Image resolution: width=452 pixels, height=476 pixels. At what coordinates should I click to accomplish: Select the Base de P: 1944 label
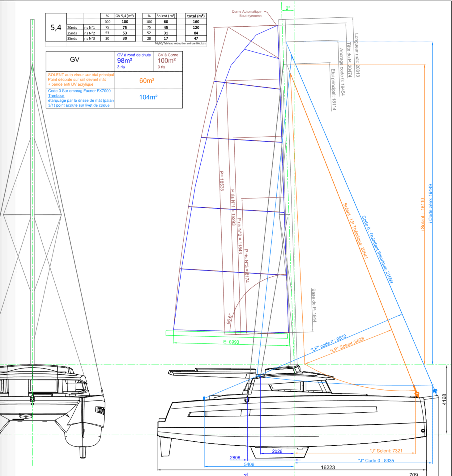pos(314,305)
